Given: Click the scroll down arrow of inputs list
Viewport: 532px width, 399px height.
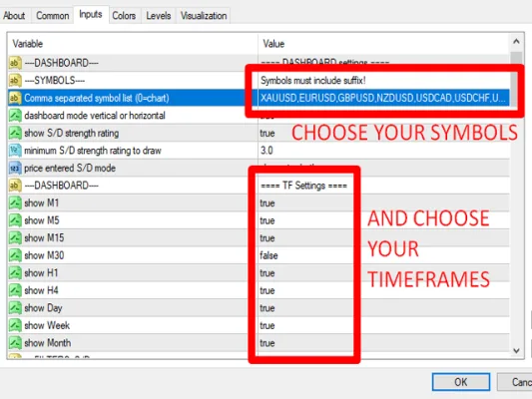Looking at the screenshot, I should tap(516, 351).
